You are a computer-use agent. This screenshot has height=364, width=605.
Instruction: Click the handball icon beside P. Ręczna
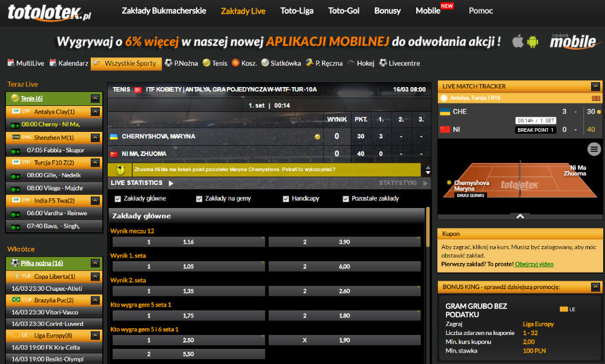[309, 63]
